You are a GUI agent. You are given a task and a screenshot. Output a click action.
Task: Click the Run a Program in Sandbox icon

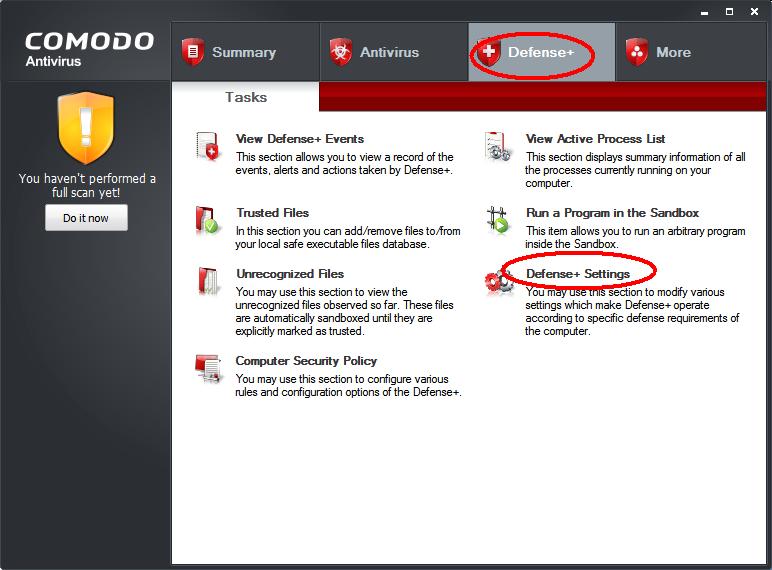click(498, 221)
